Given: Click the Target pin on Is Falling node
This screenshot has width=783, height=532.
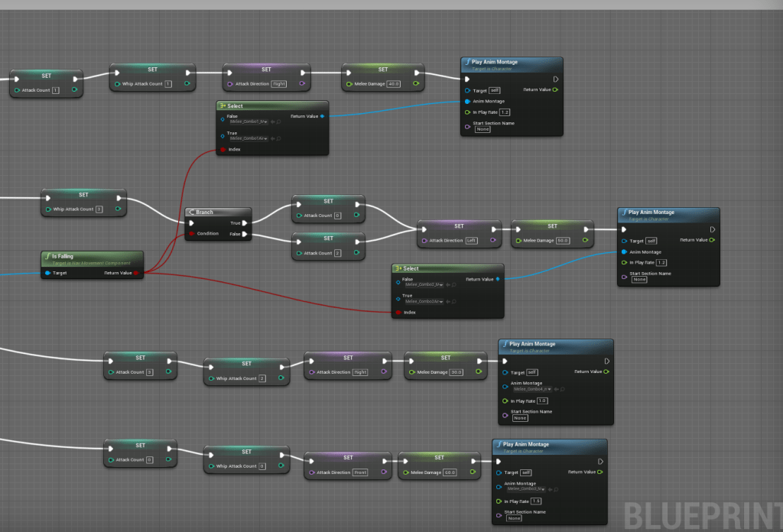Looking at the screenshot, I should point(47,273).
